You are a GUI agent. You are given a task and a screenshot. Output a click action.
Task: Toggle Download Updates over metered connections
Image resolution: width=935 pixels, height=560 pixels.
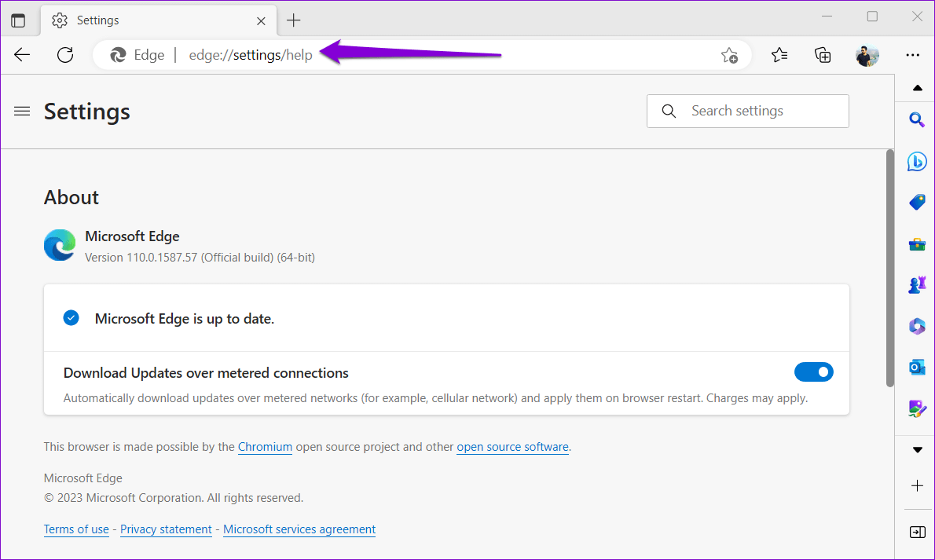point(813,372)
